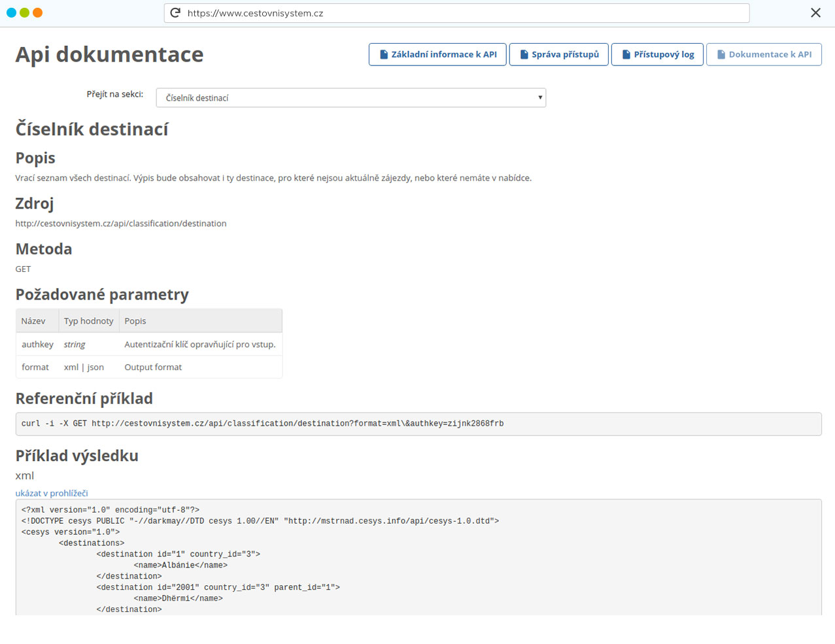Click the ukázat v prohlížeči link
This screenshot has height=644, width=835.
coord(52,494)
